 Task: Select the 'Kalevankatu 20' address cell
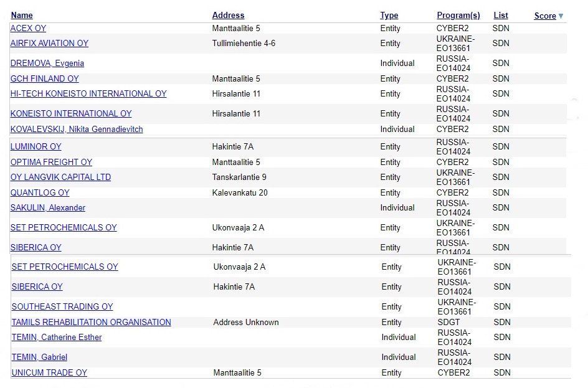(240, 192)
